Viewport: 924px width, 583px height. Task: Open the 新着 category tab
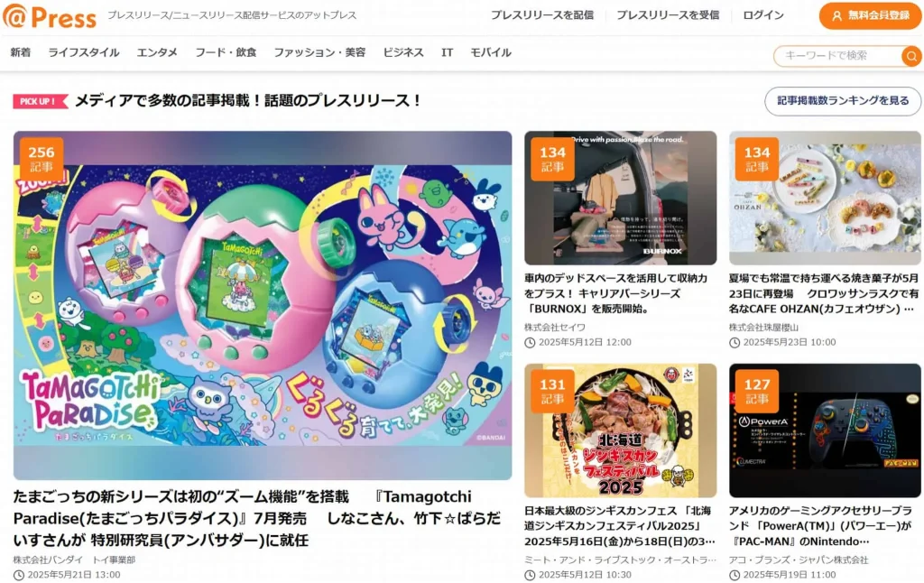point(21,52)
